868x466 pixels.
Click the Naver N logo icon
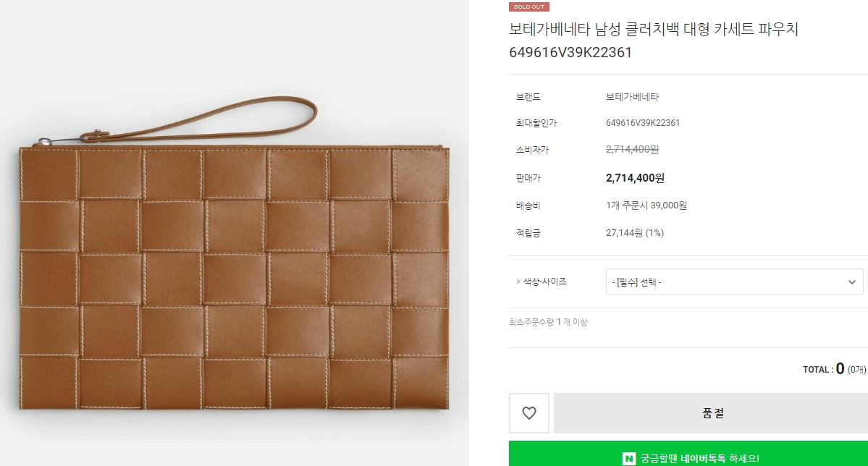click(x=629, y=459)
